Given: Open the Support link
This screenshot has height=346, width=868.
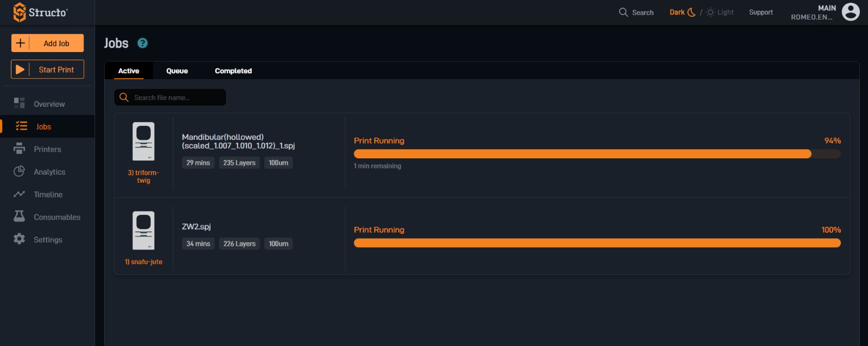Looking at the screenshot, I should 761,12.
